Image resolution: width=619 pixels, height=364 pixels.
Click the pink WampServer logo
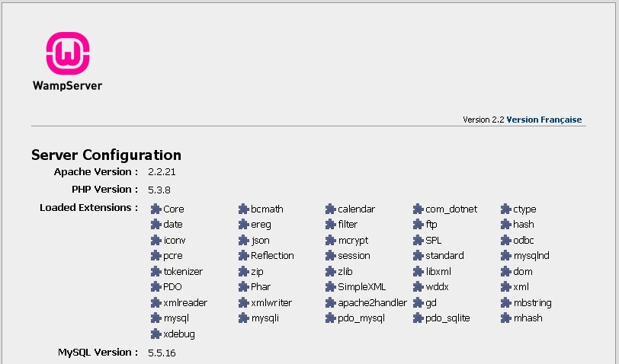[x=68, y=53]
